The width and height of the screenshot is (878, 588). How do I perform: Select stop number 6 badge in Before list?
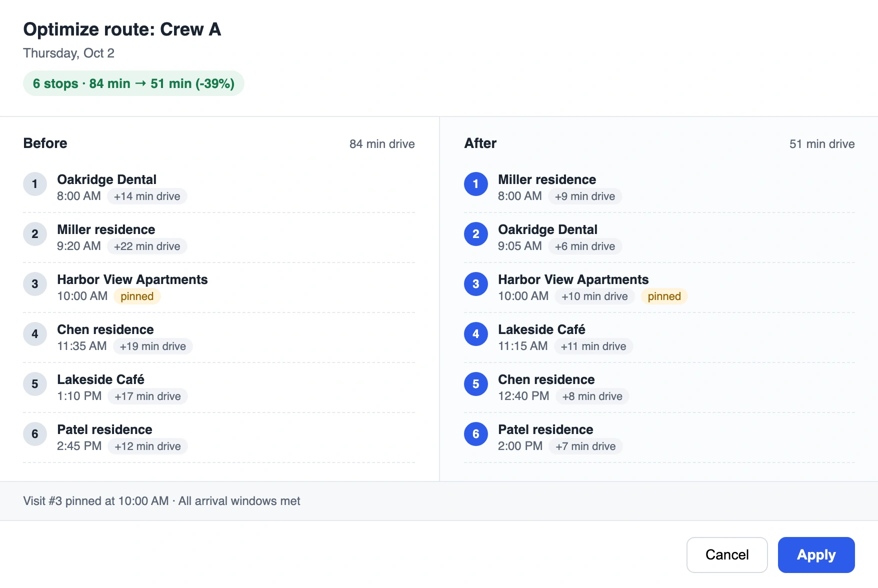[x=35, y=434]
